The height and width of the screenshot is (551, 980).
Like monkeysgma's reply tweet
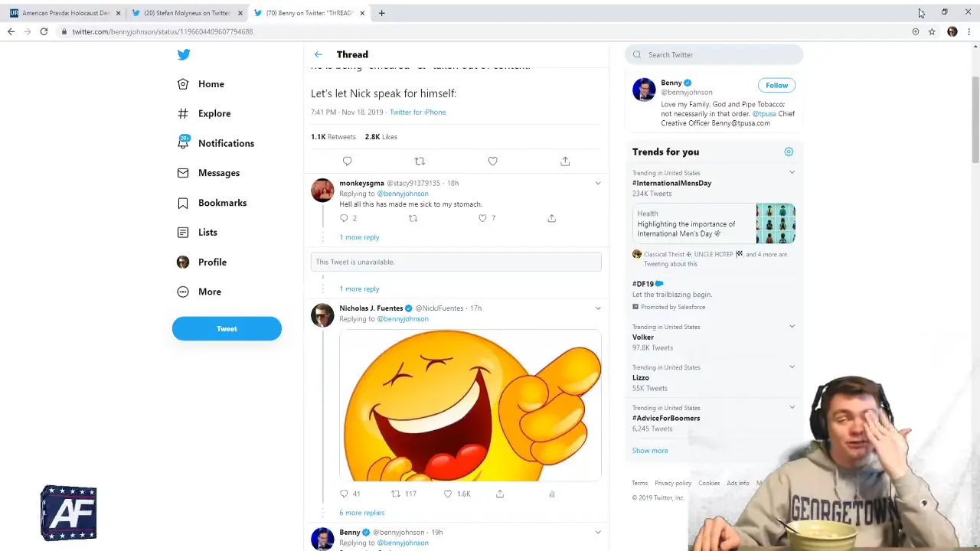click(482, 218)
